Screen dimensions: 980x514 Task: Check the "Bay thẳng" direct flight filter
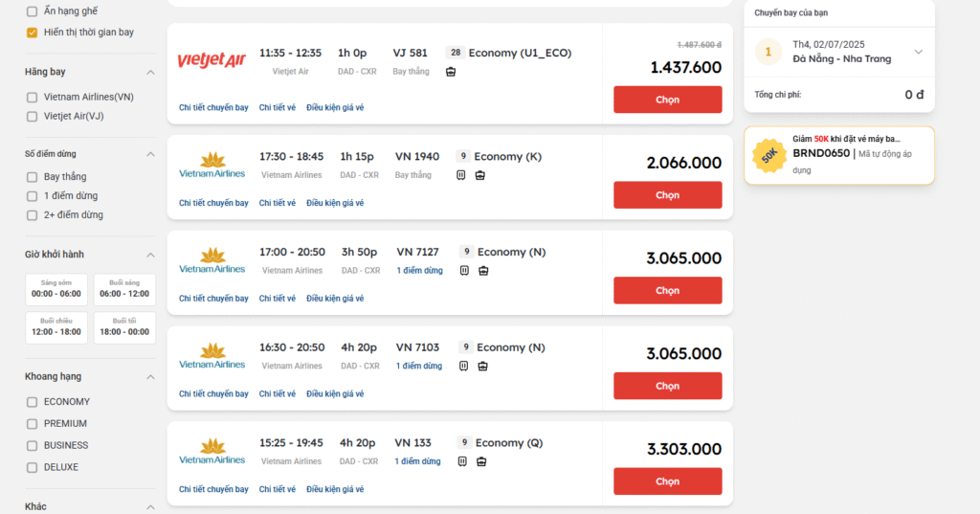tap(33, 177)
